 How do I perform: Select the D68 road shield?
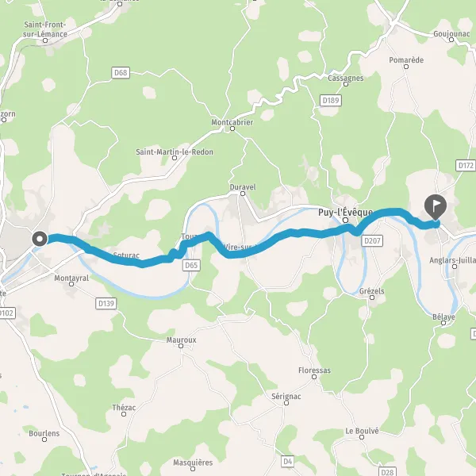point(121,73)
